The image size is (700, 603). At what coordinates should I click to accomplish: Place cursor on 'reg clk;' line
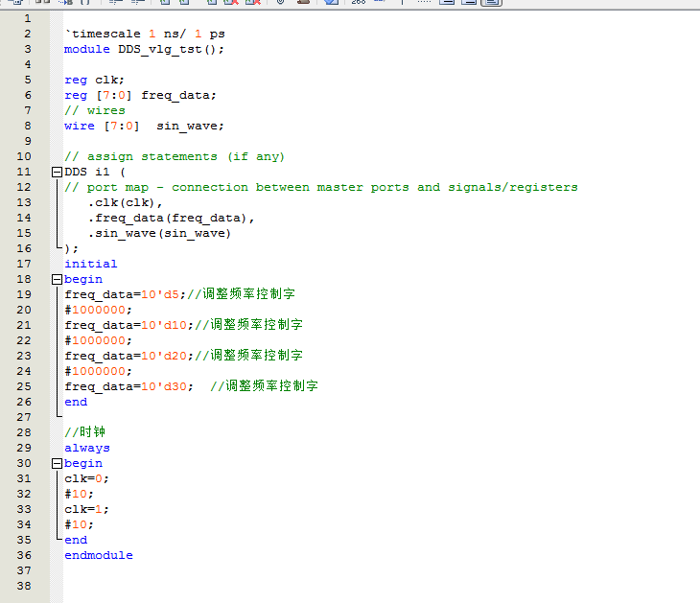pos(94,80)
